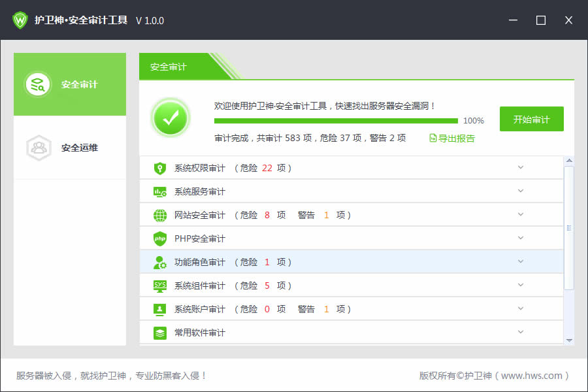Click the 护卫神·安全审计工具 window title
588x392 pixels.
[x=81, y=20]
